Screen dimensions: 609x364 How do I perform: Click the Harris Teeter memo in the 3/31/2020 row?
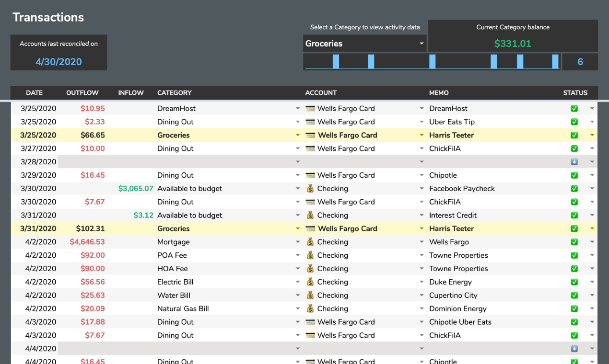(451, 228)
